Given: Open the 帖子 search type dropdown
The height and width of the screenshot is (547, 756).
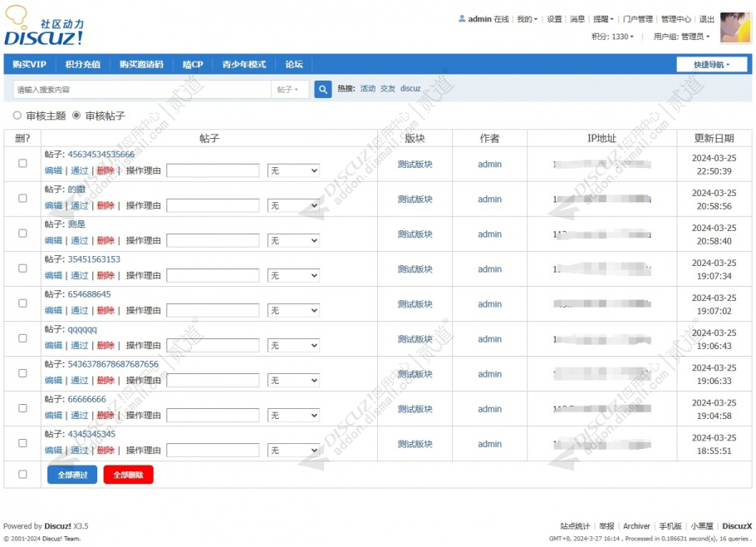Looking at the screenshot, I should [289, 89].
